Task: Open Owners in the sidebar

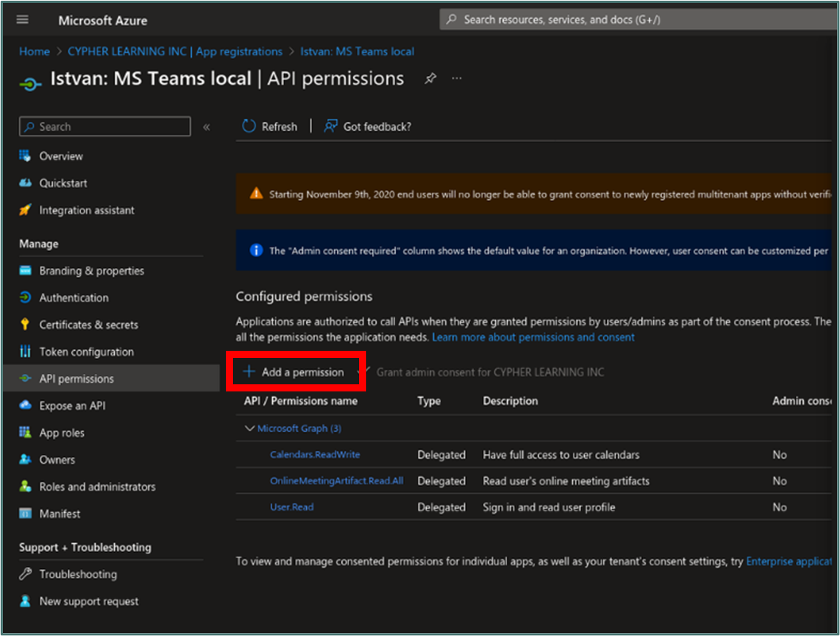Action: pyautogui.click(x=57, y=460)
